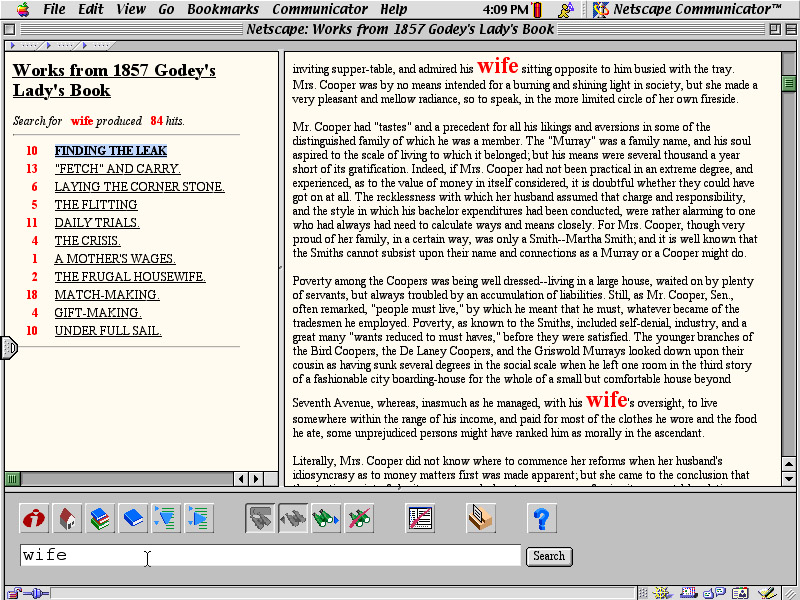Open the stacked books collection icon
Image resolution: width=800 pixels, height=600 pixels.
100,518
